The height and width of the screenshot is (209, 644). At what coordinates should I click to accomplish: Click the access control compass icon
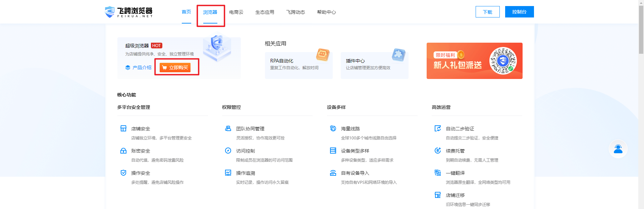pyautogui.click(x=228, y=151)
